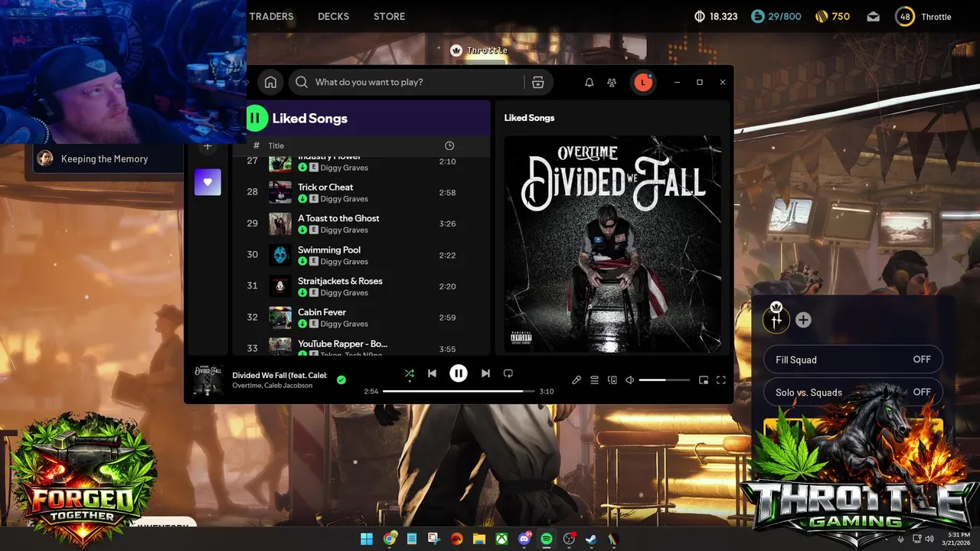Open Discord from the taskbar
The width and height of the screenshot is (980, 551).
point(524,539)
